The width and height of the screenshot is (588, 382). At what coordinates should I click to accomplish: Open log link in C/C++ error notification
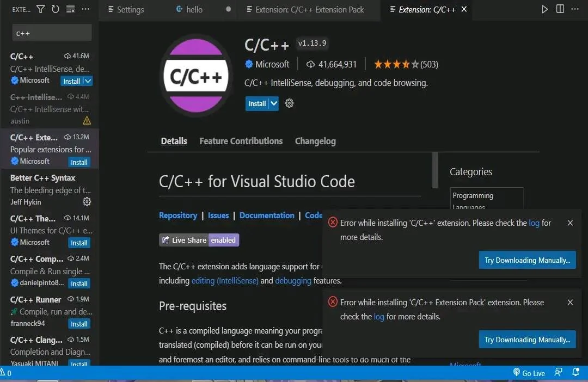click(x=534, y=223)
